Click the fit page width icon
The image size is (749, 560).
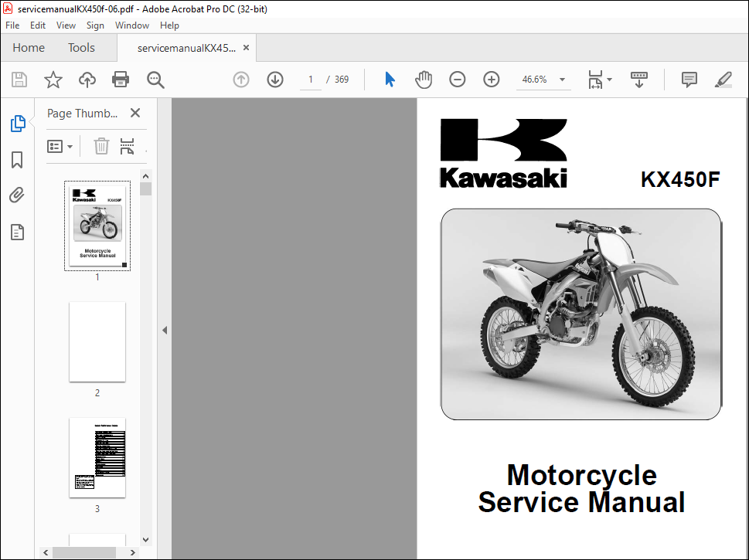coord(595,80)
